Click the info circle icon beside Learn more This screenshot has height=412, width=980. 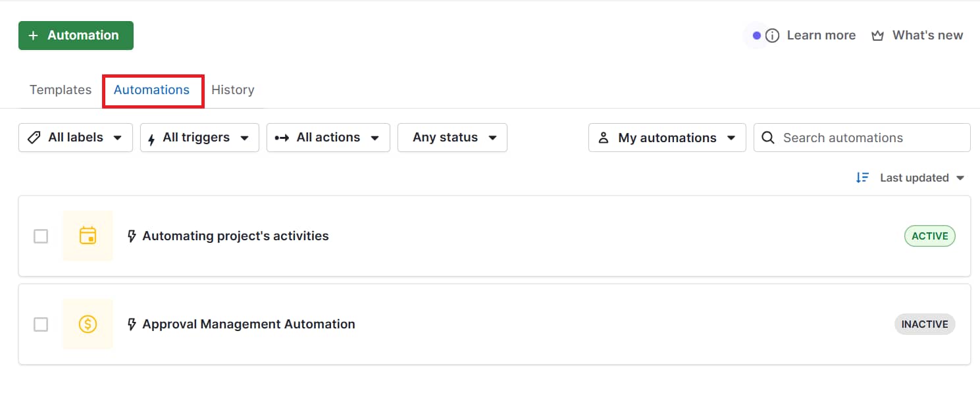tap(773, 36)
